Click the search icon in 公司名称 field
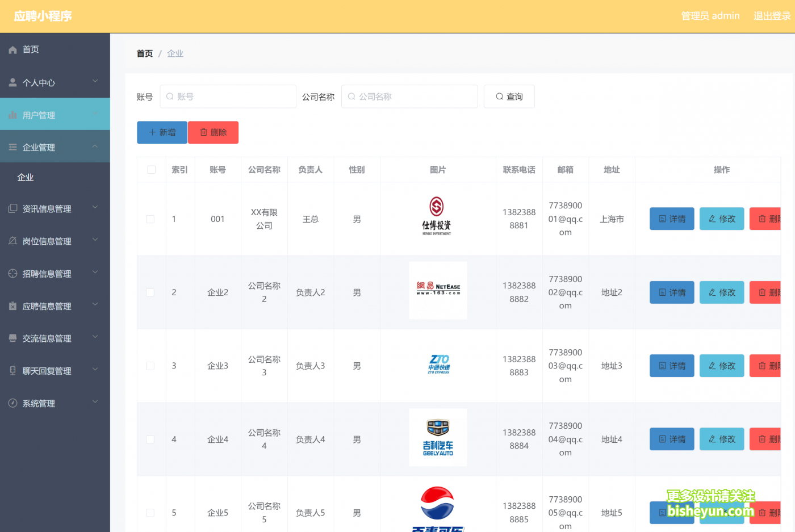 [x=352, y=97]
